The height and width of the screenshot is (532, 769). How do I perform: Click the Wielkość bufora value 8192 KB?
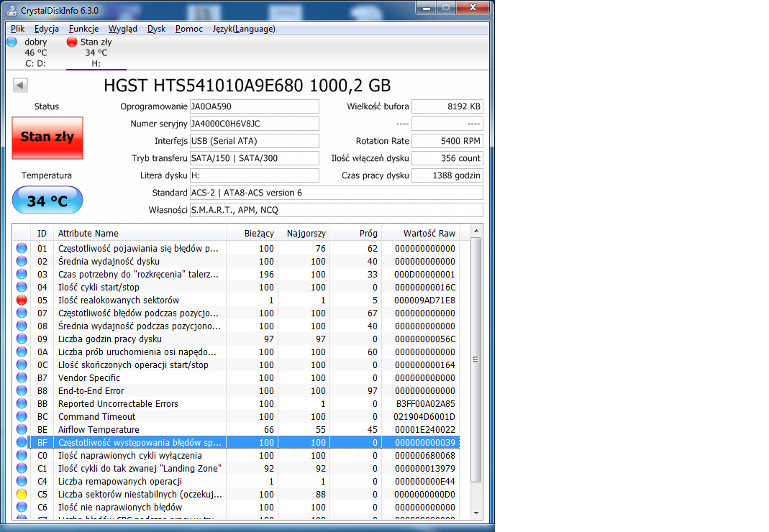tap(447, 106)
